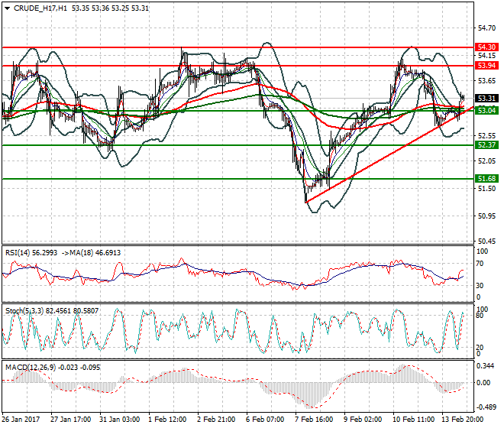Viewport: 504px width, 428px height.
Task: Click the red 54.30 resistance price label
Action: click(486, 47)
